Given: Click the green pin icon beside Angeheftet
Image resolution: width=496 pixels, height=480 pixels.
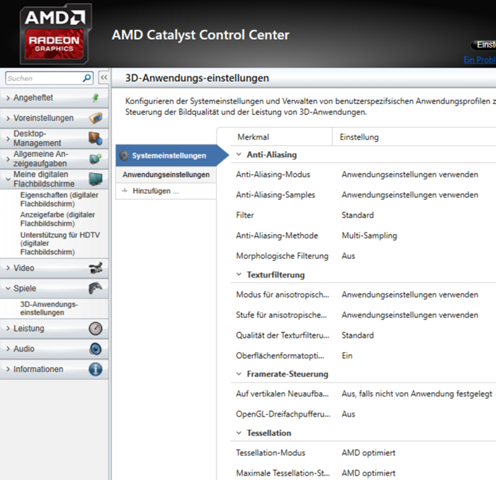Looking at the screenshot, I should click(x=95, y=98).
